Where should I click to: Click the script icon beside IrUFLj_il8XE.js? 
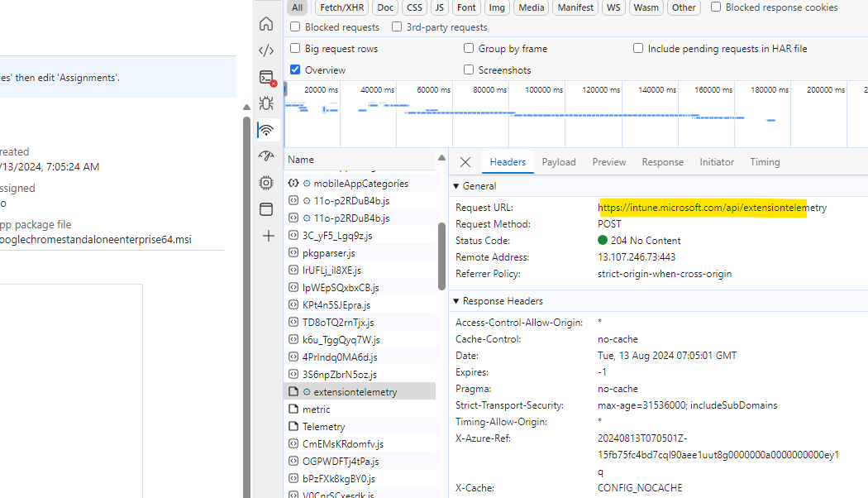coord(293,270)
